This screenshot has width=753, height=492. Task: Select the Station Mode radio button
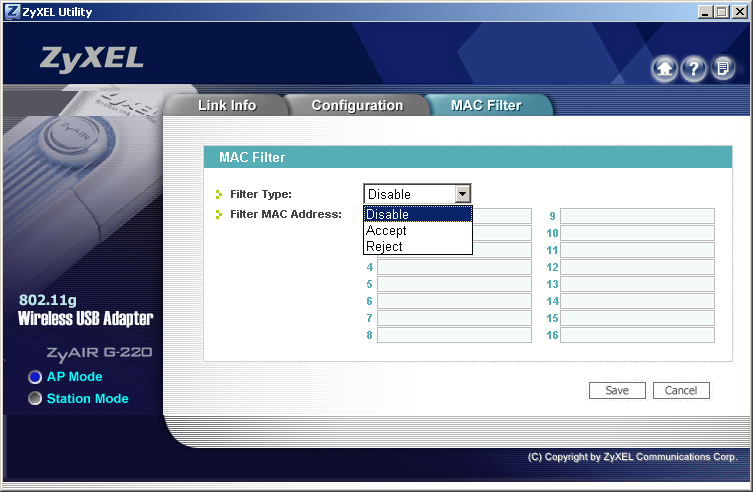(35, 398)
